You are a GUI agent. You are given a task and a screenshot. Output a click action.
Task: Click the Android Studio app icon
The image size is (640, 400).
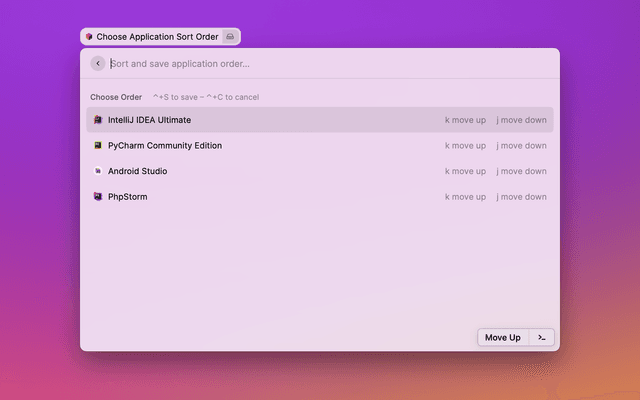tap(98, 171)
